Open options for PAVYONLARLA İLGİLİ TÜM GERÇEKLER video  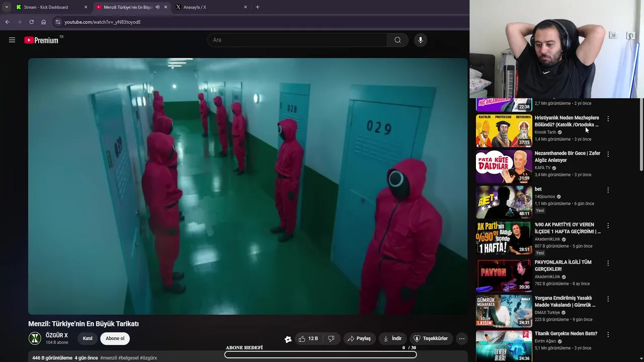coord(608,263)
